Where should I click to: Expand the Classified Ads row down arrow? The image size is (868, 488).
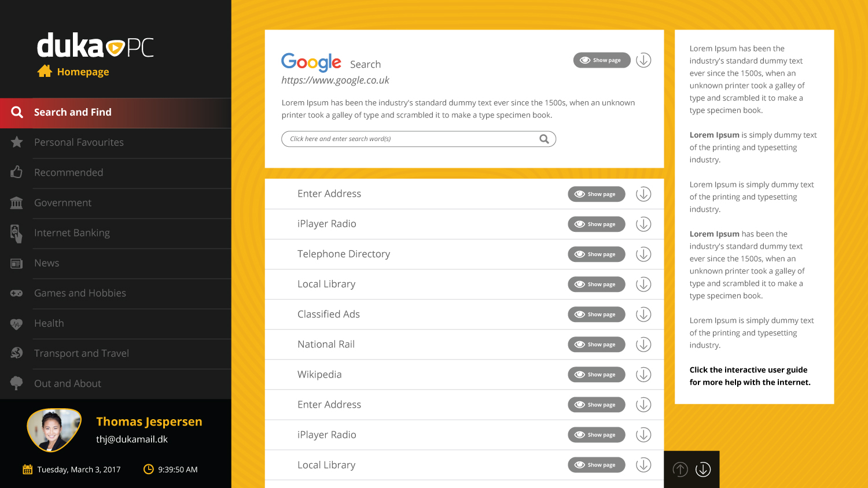click(x=643, y=315)
